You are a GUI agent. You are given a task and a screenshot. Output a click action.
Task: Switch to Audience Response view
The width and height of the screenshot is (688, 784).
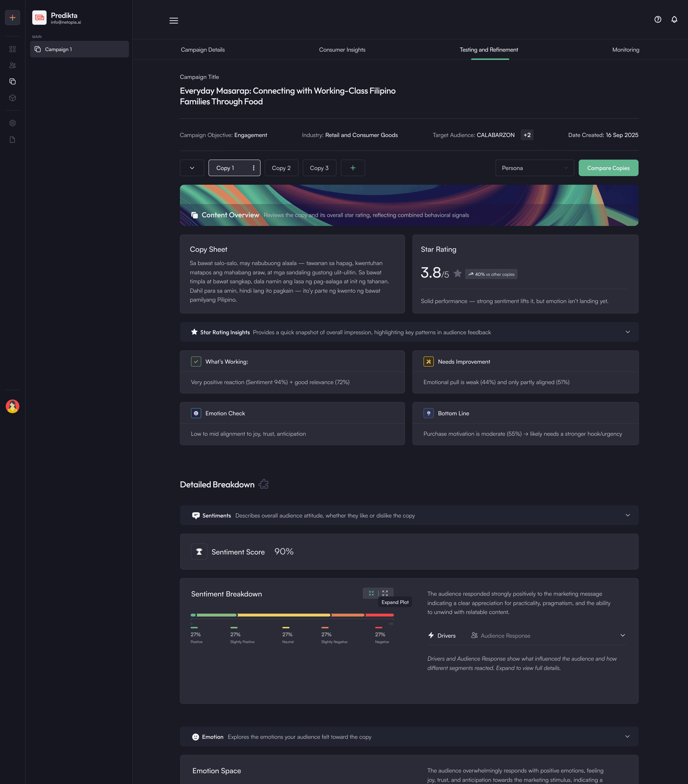coord(501,636)
